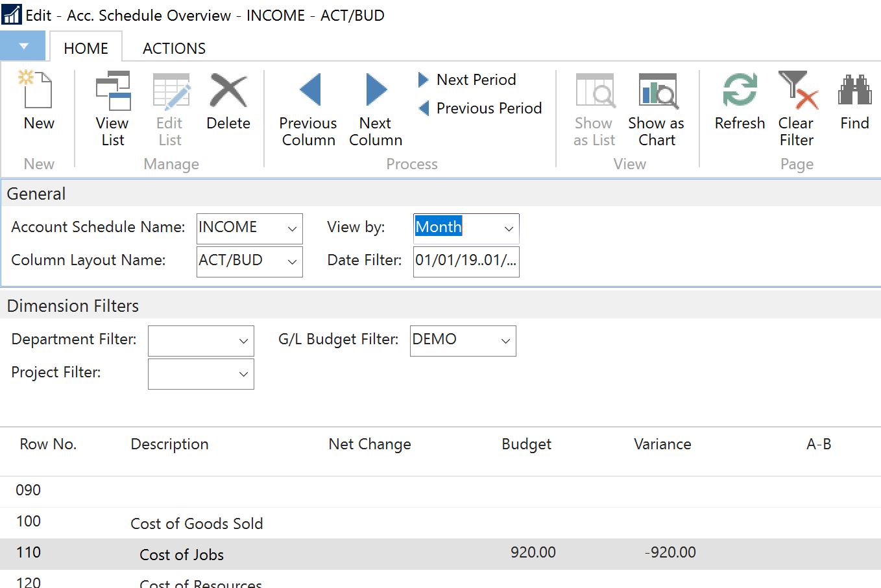The image size is (881, 588).
Task: Go to Previous Column
Action: 308,108
